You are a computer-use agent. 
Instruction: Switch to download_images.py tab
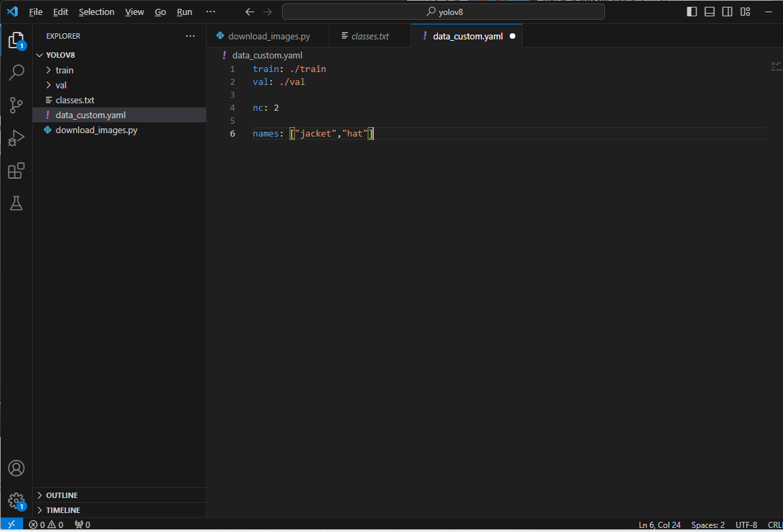(268, 36)
